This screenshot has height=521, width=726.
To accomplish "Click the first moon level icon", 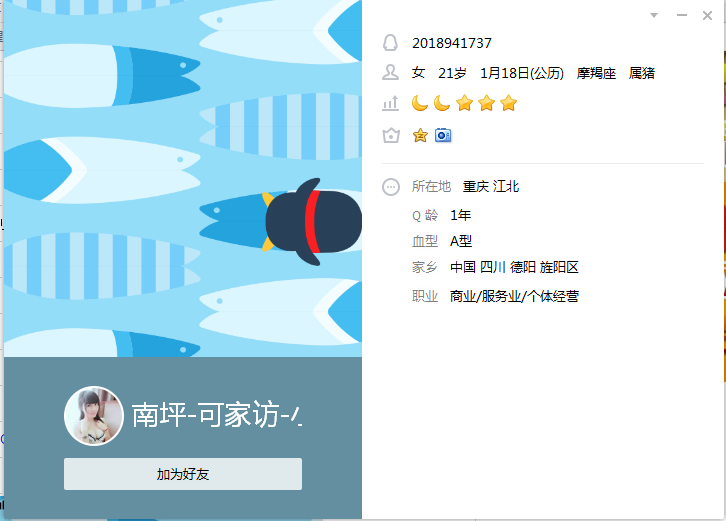I will click(x=420, y=103).
